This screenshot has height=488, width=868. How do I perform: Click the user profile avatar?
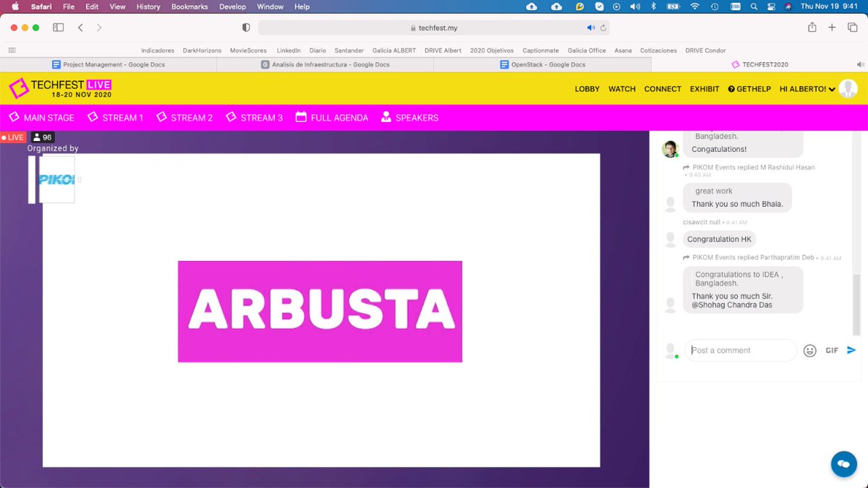848,89
